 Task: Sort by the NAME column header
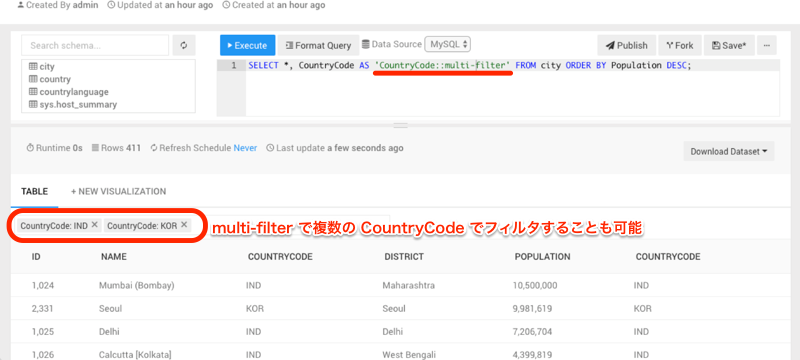(114, 256)
